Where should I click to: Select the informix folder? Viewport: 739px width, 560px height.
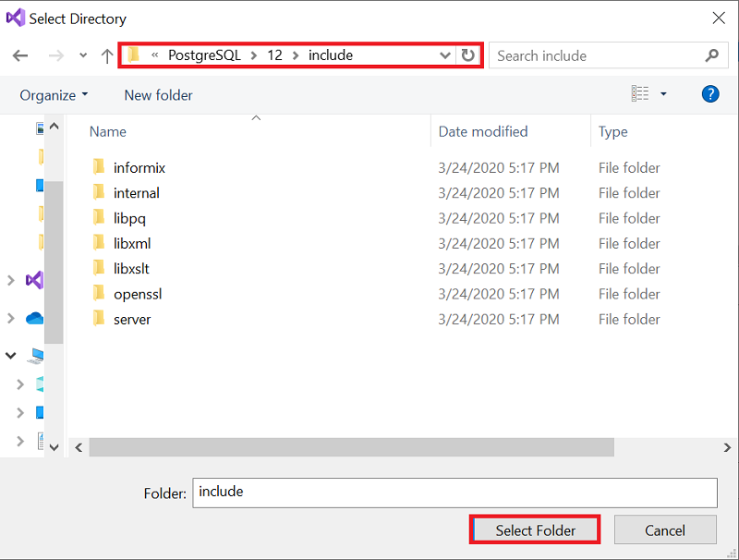[139, 168]
